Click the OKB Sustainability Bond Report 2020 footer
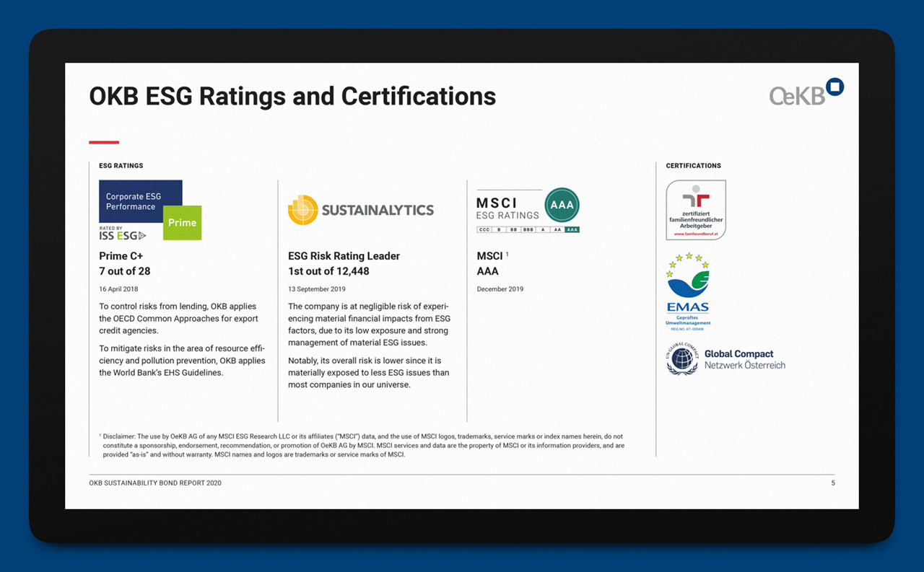924x572 pixels. (155, 483)
